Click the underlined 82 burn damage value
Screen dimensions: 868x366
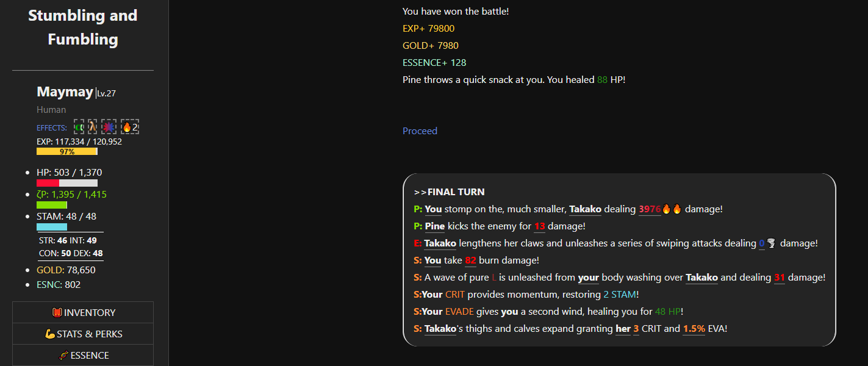pyautogui.click(x=470, y=260)
